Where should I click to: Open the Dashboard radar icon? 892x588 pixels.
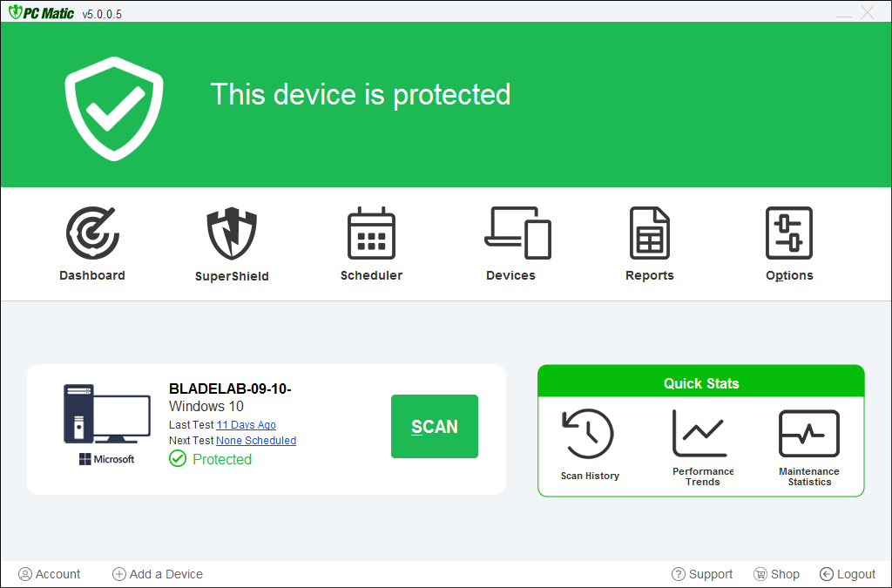pos(92,233)
